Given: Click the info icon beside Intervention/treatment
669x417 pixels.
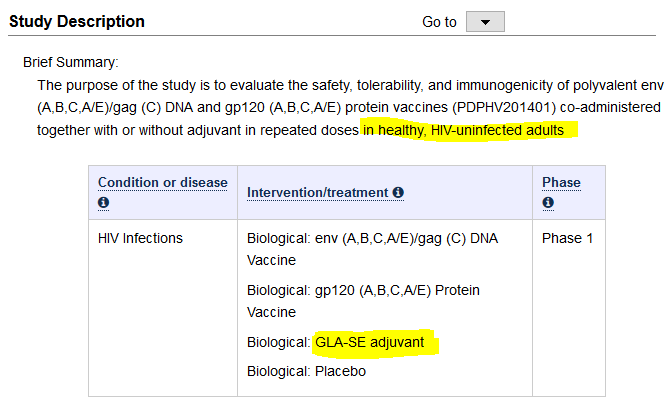Looking at the screenshot, I should pos(398,192).
